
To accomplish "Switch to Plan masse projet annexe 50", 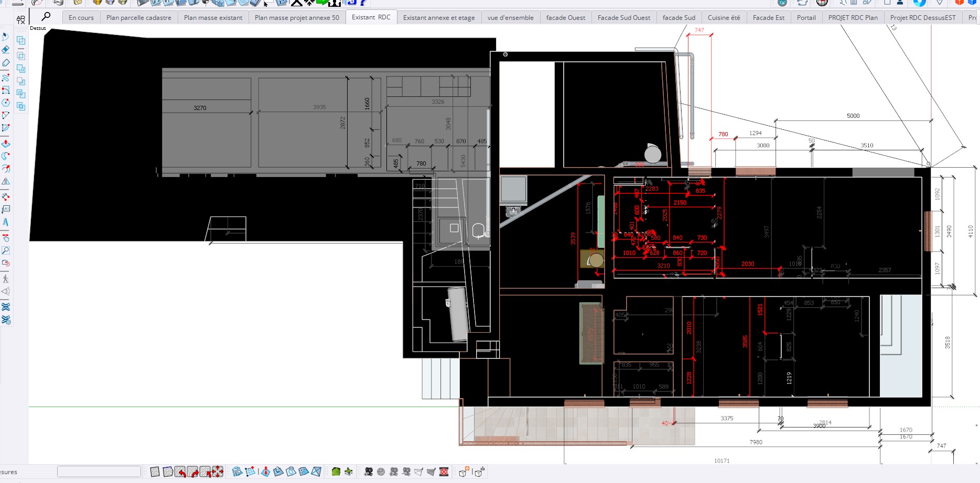I will [297, 17].
